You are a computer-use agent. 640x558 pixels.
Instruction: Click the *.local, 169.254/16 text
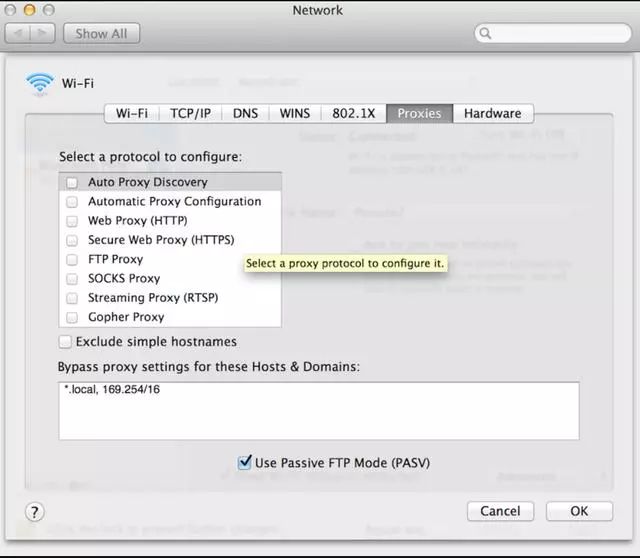tap(112, 389)
